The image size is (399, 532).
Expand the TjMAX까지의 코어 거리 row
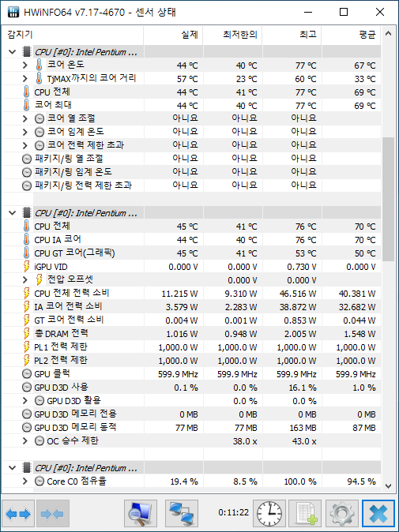[x=24, y=78]
